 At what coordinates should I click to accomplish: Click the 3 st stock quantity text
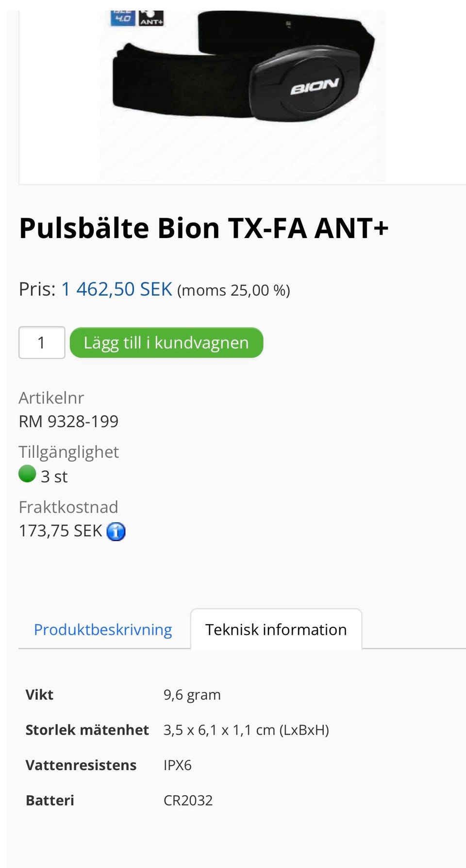pos(54,477)
